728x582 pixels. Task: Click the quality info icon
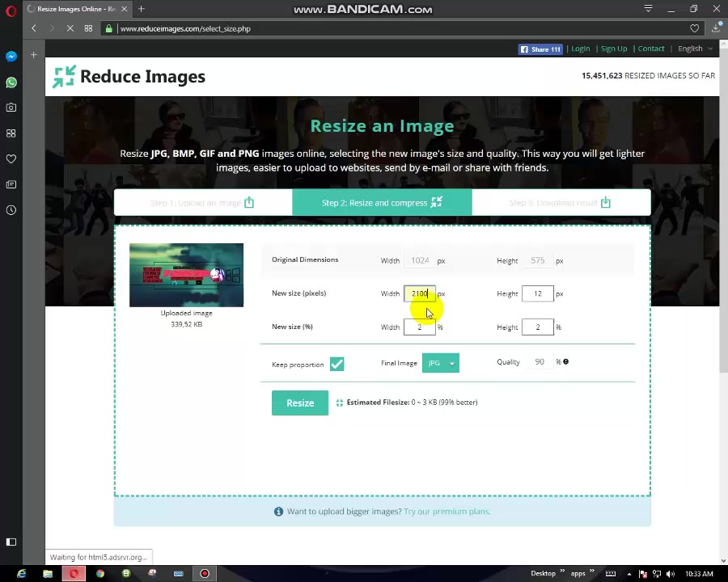coord(566,361)
